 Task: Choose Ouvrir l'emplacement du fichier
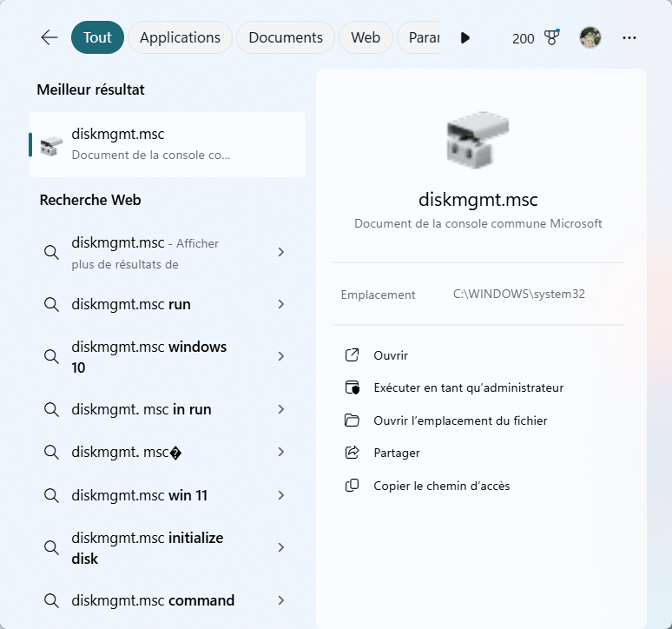click(x=460, y=420)
